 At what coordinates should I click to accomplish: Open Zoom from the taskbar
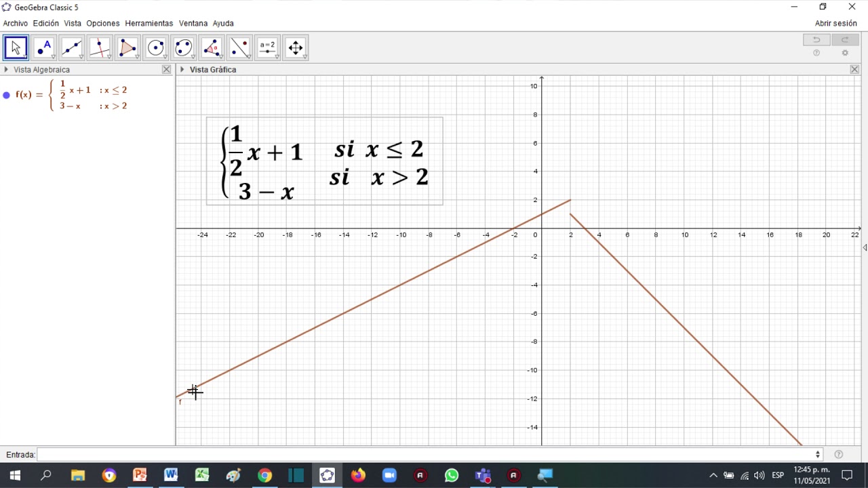[389, 475]
